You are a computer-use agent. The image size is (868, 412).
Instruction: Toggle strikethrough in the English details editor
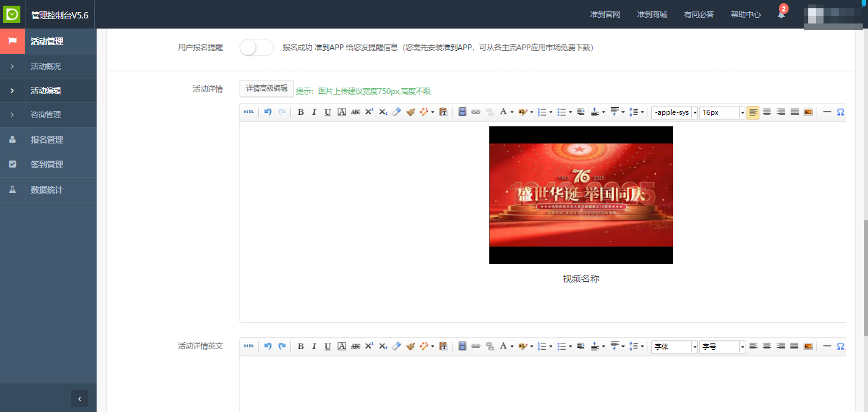356,347
